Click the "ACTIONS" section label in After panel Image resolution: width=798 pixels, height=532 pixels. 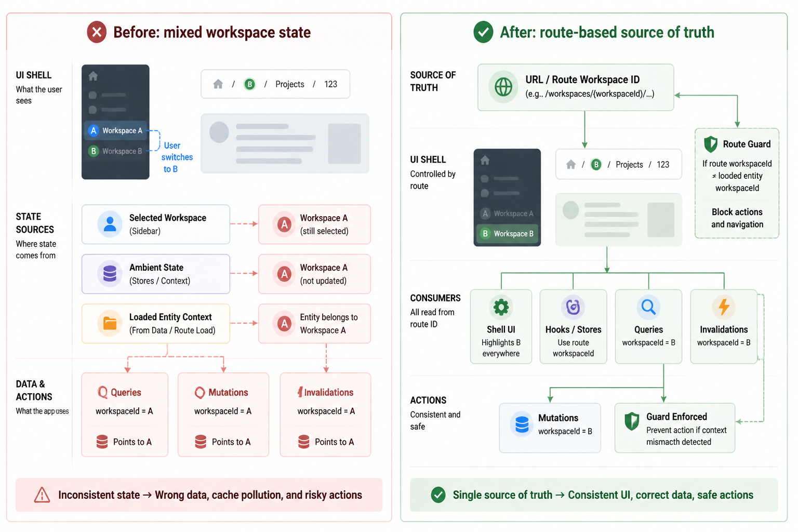click(x=428, y=400)
